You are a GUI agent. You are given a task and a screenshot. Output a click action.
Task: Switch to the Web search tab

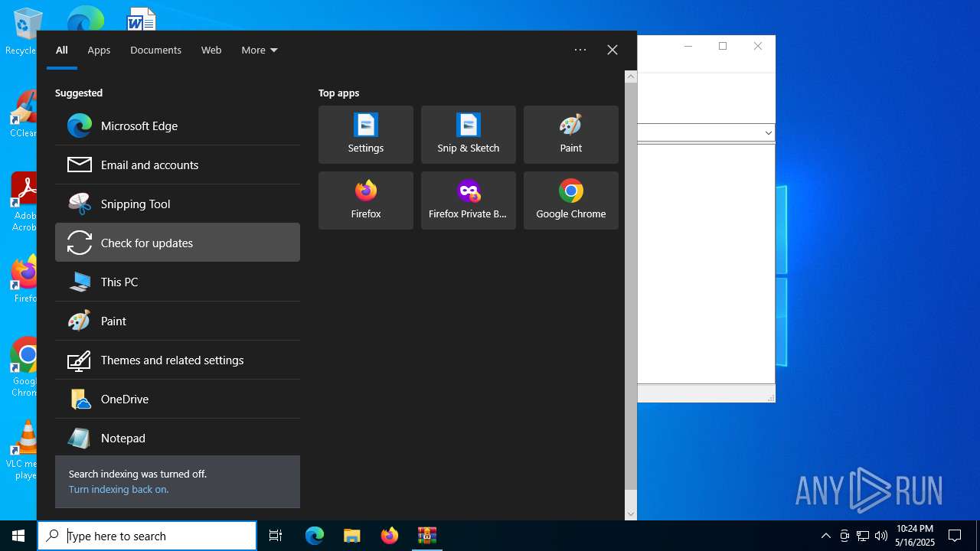pos(211,51)
